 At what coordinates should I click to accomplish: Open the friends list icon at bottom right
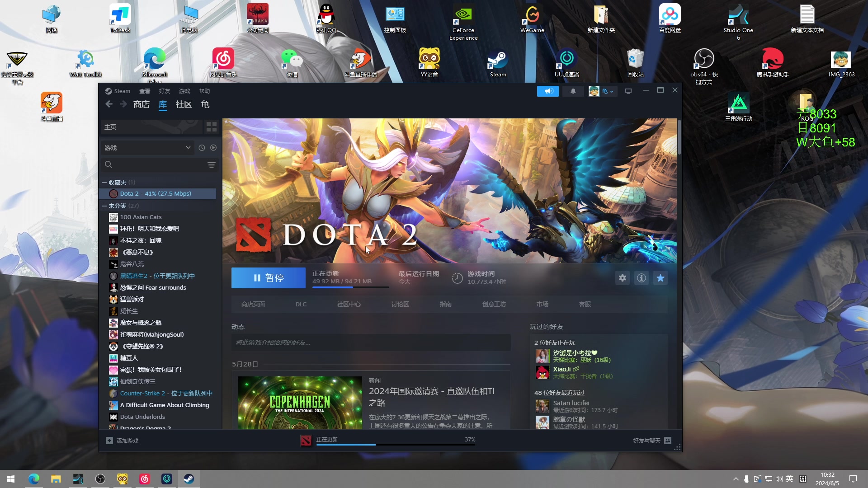pos(668,441)
